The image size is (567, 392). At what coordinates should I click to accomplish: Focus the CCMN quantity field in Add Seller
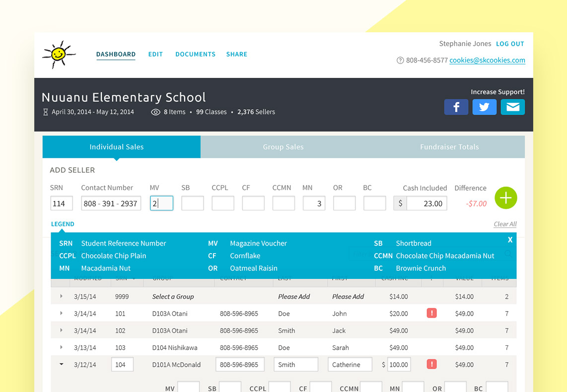tap(283, 203)
